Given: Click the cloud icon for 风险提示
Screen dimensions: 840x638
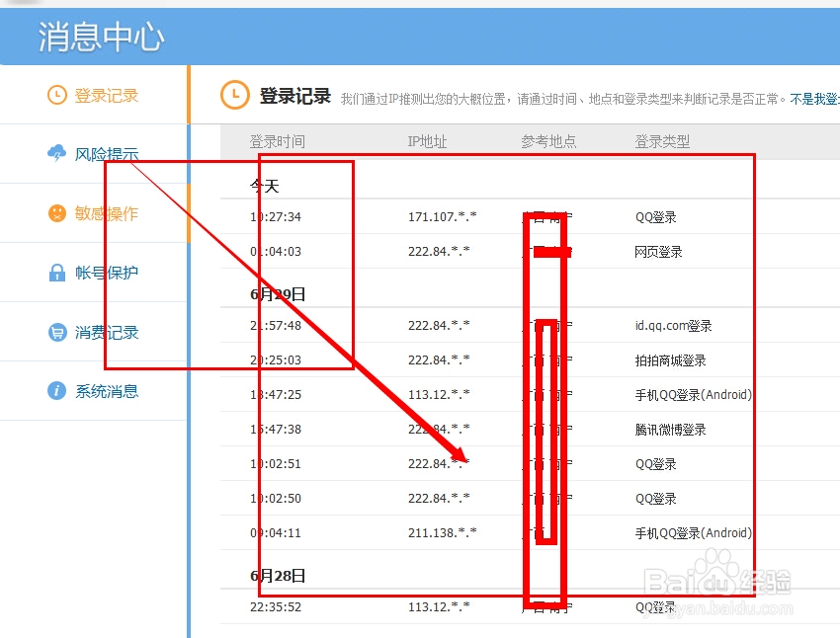Looking at the screenshot, I should pyautogui.click(x=54, y=154).
